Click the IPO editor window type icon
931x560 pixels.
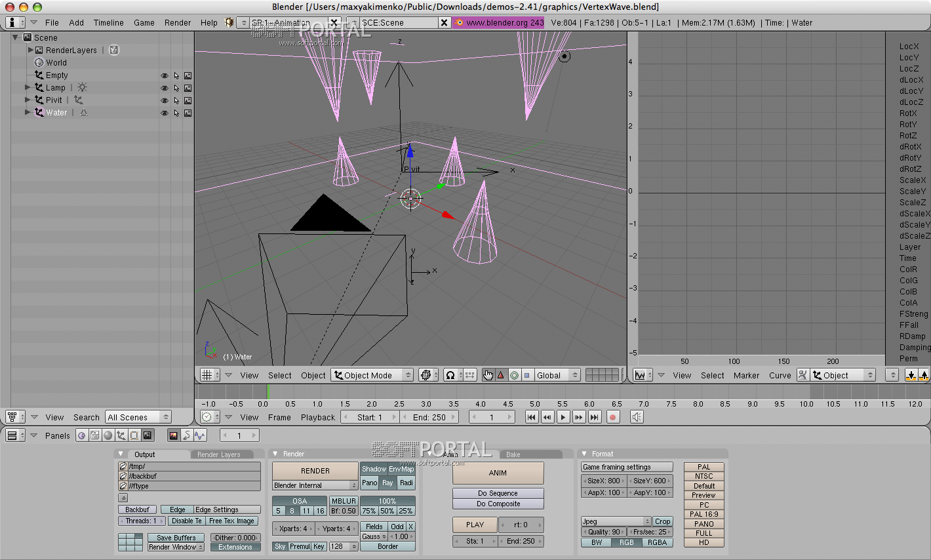pyautogui.click(x=643, y=375)
